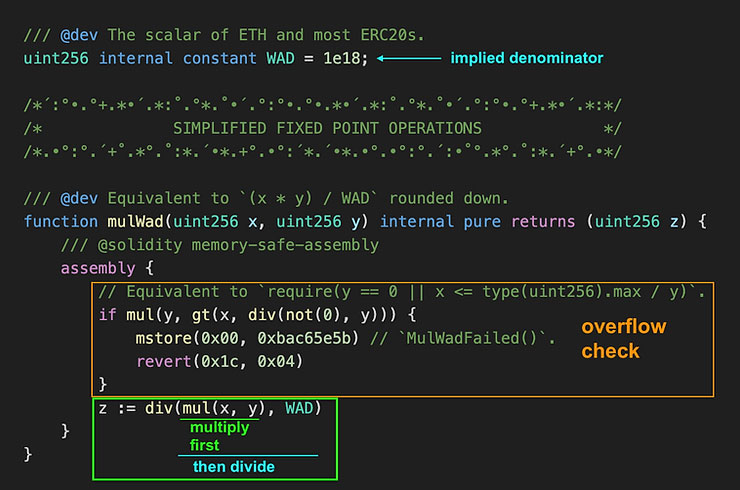740x490 pixels.
Task: Click the 'mstore' instruction
Action: pyautogui.click(x=163, y=338)
